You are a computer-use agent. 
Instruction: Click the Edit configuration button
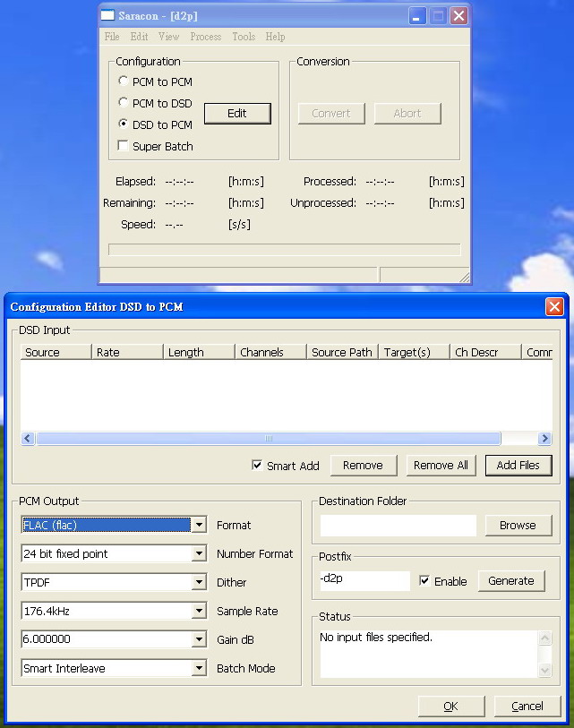[237, 114]
